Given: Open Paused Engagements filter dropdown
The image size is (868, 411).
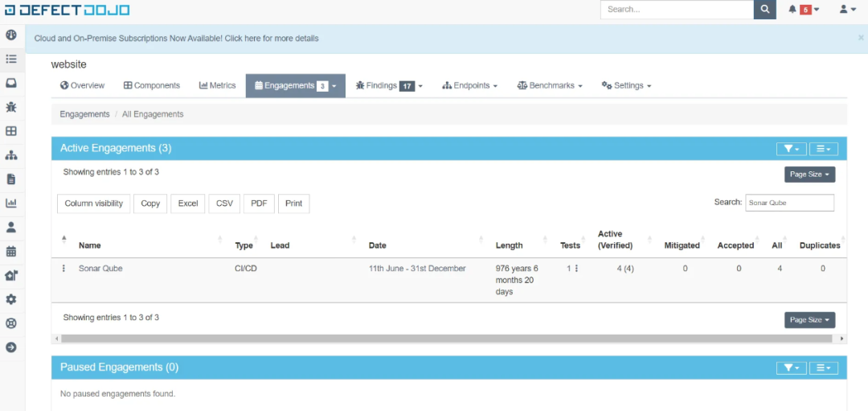Looking at the screenshot, I should pos(792,368).
